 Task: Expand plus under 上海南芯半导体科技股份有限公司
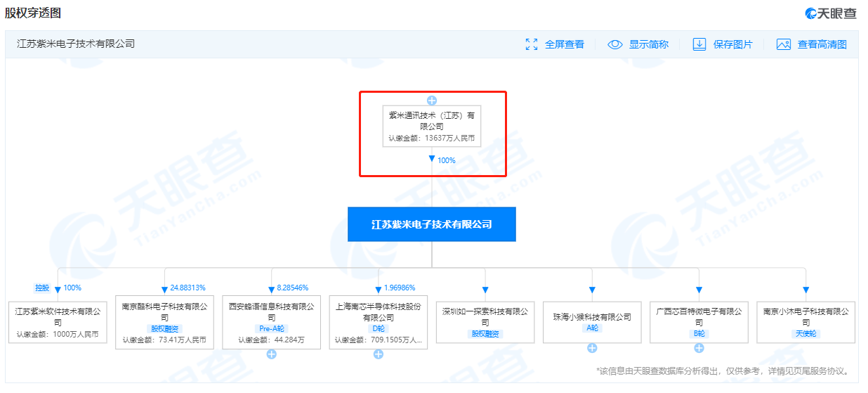click(x=379, y=354)
